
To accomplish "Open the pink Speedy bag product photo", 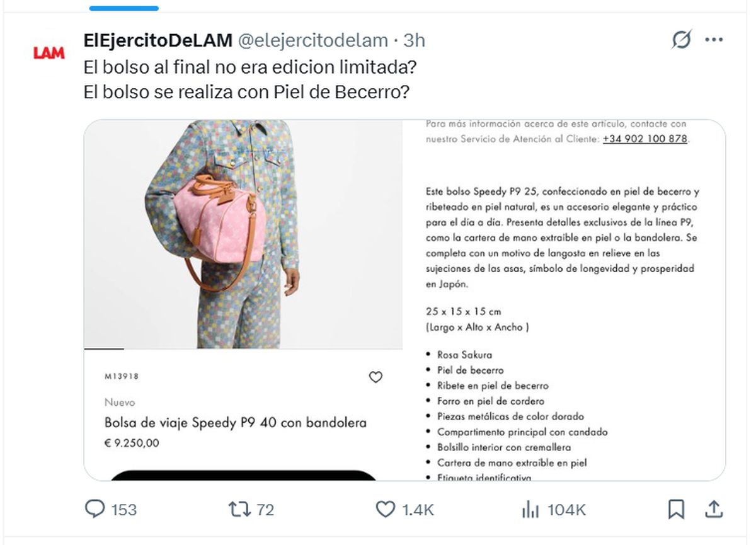I will pyautogui.click(x=243, y=234).
